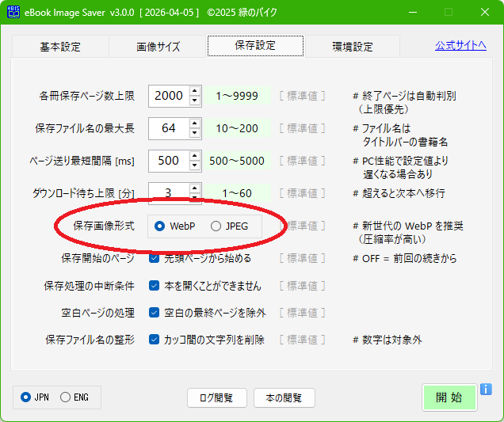Click the eBook Image Saver title bar icon
Image resolution: width=504 pixels, height=422 pixels.
pyautogui.click(x=13, y=13)
